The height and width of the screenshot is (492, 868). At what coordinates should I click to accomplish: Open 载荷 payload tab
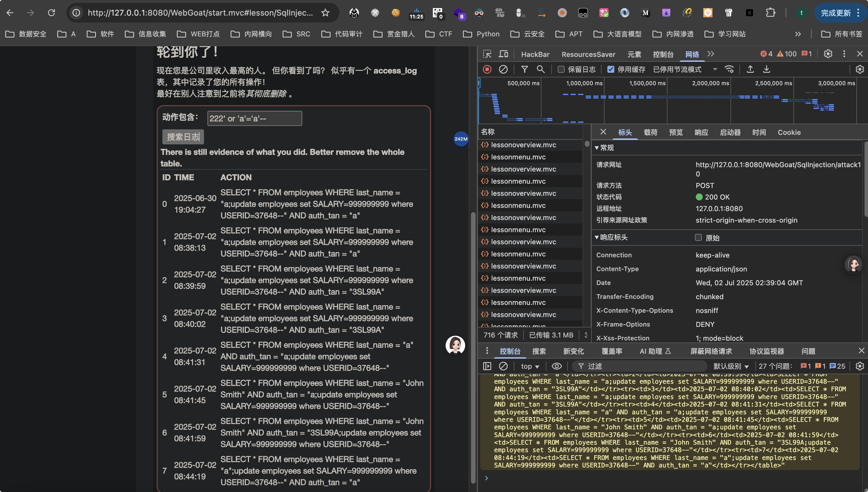tap(650, 132)
